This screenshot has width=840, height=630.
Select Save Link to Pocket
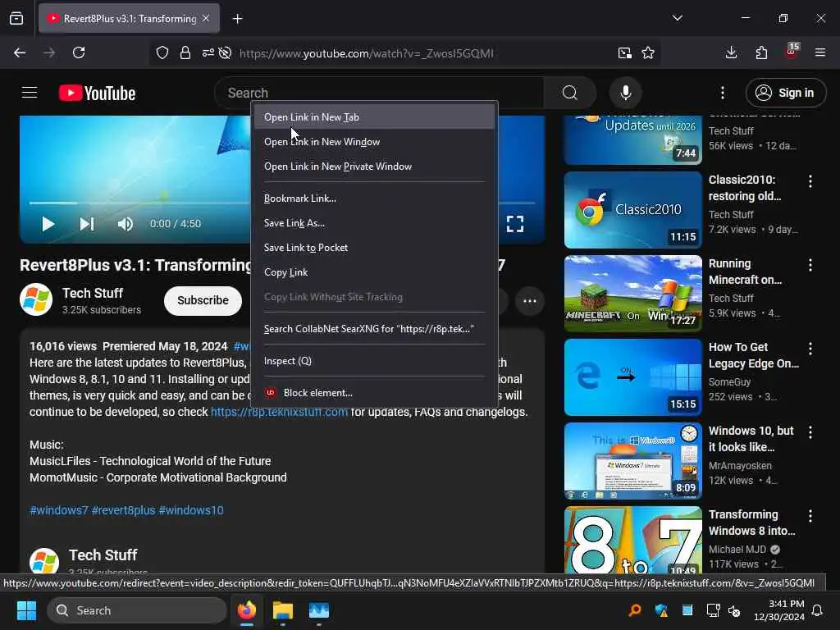coord(374,248)
